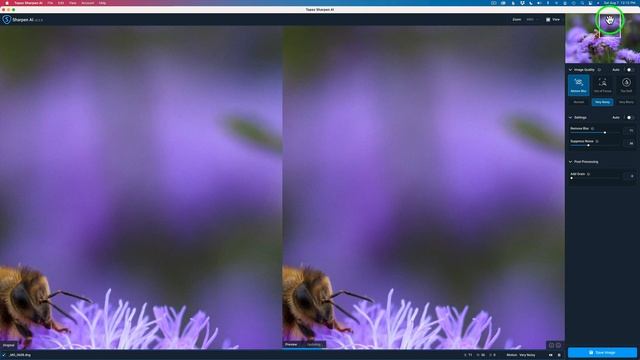
Task: Open the View menu in menu bar
Action: [73, 3]
